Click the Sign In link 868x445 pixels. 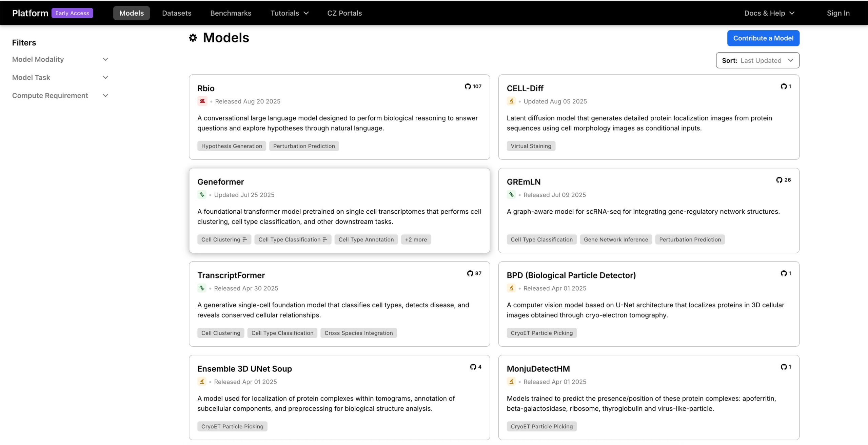[838, 13]
